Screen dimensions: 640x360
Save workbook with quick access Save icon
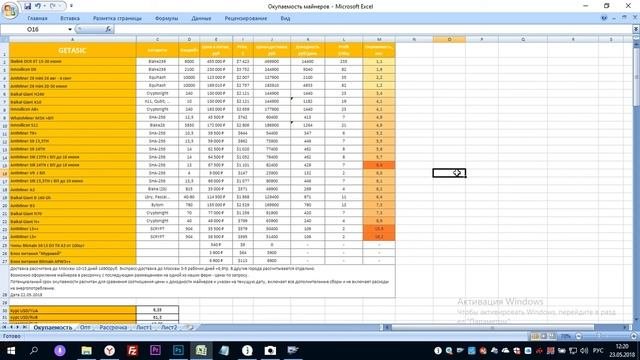(x=27, y=6)
